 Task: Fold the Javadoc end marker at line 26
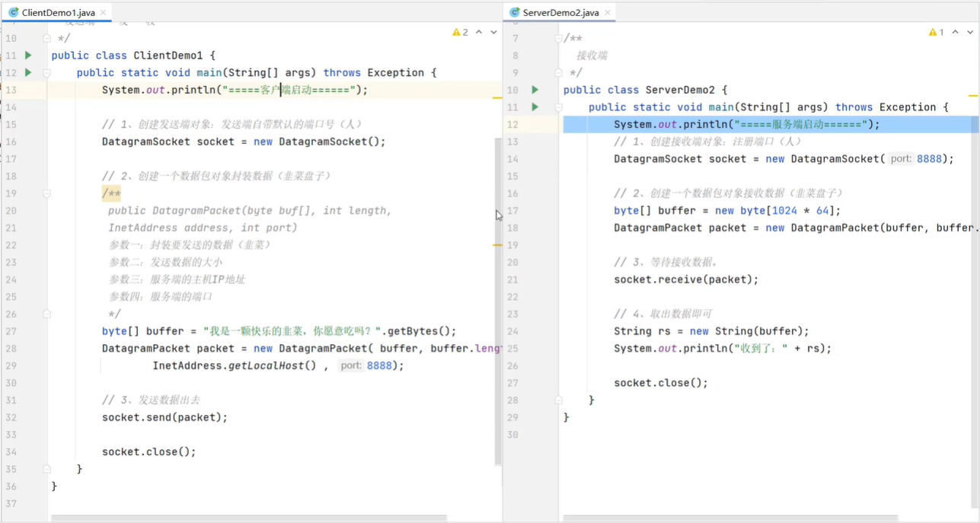pyautogui.click(x=46, y=314)
